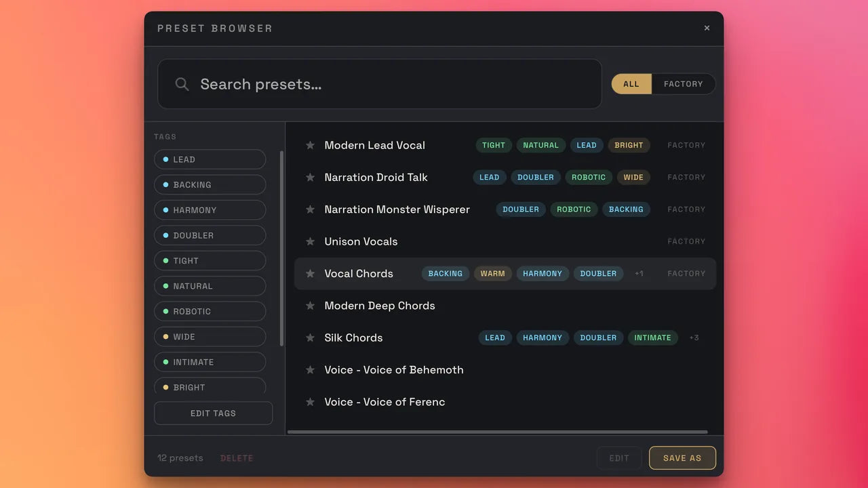Mark Silk Chords as favorite star
Screen dimensions: 868x488
pyautogui.click(x=310, y=338)
